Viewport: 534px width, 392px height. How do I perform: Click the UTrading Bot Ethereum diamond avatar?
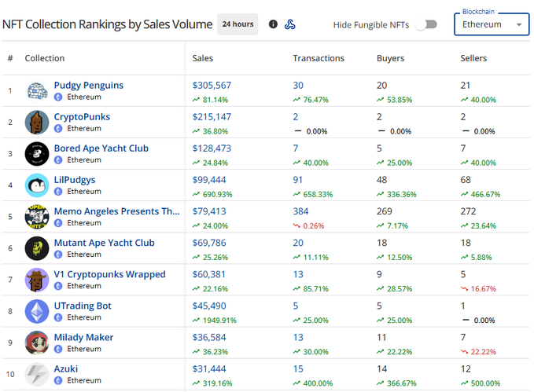[x=37, y=311]
